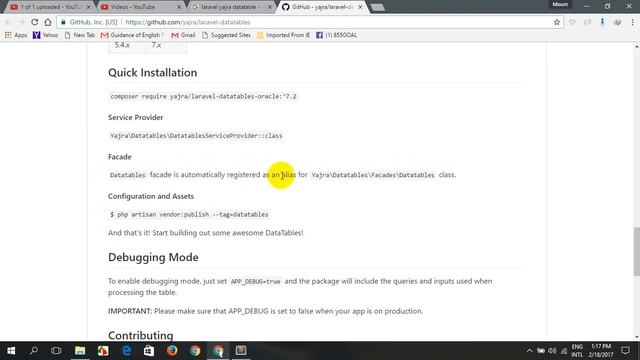Screen dimensions: 640x360
Task: Click the heart extension icon in the toolbar
Action: [572, 22]
